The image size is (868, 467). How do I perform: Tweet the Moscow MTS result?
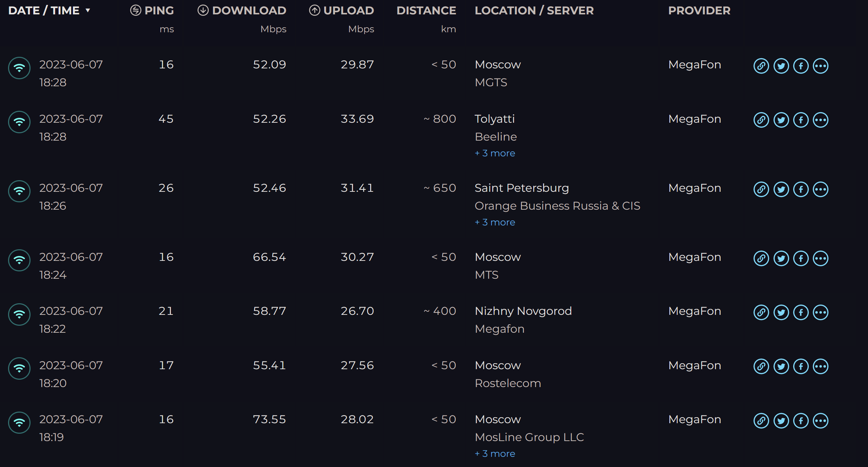tap(781, 259)
